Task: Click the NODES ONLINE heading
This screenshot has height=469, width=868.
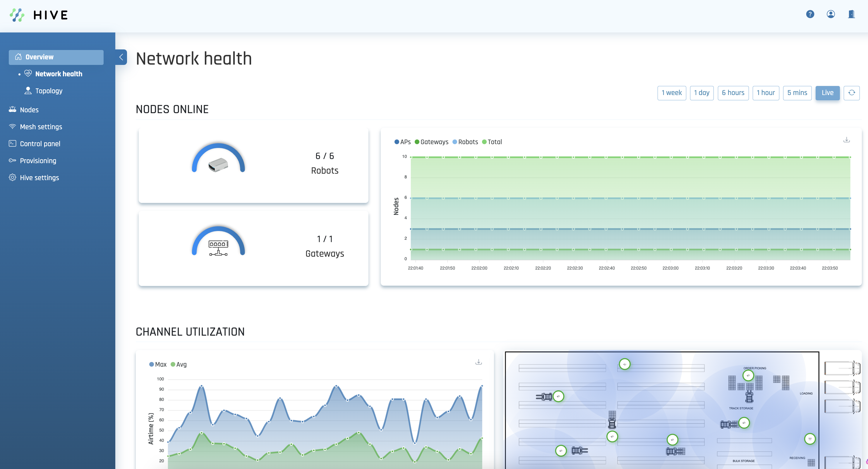Action: point(172,109)
